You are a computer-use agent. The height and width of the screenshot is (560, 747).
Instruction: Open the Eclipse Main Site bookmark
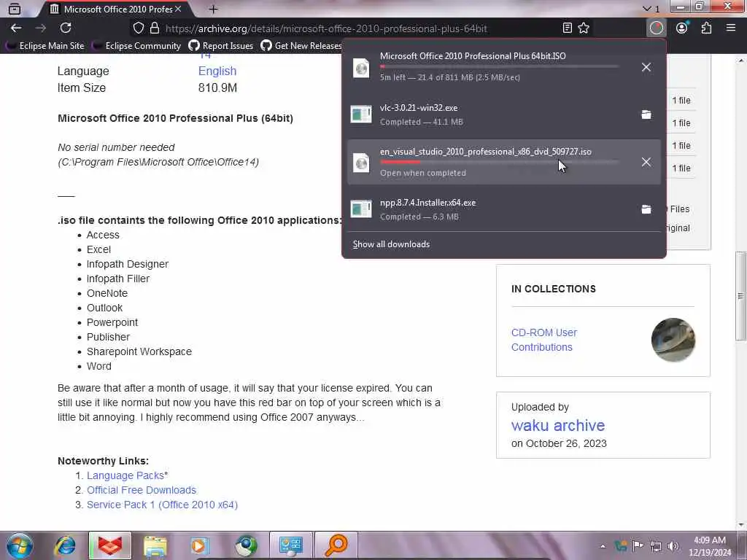click(45, 46)
